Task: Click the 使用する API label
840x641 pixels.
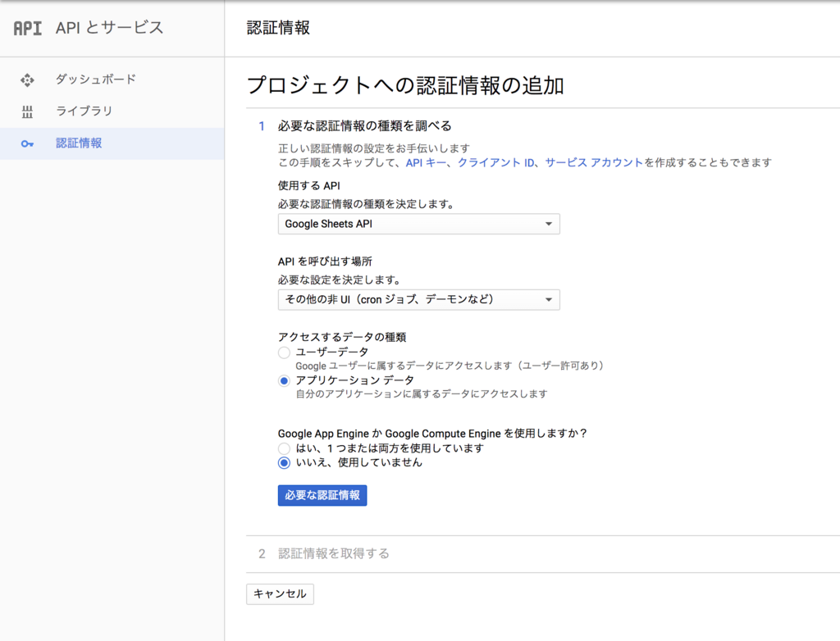Action: (308, 186)
